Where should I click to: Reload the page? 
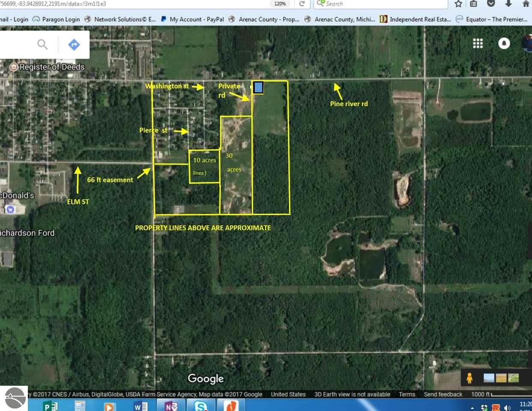[302, 4]
